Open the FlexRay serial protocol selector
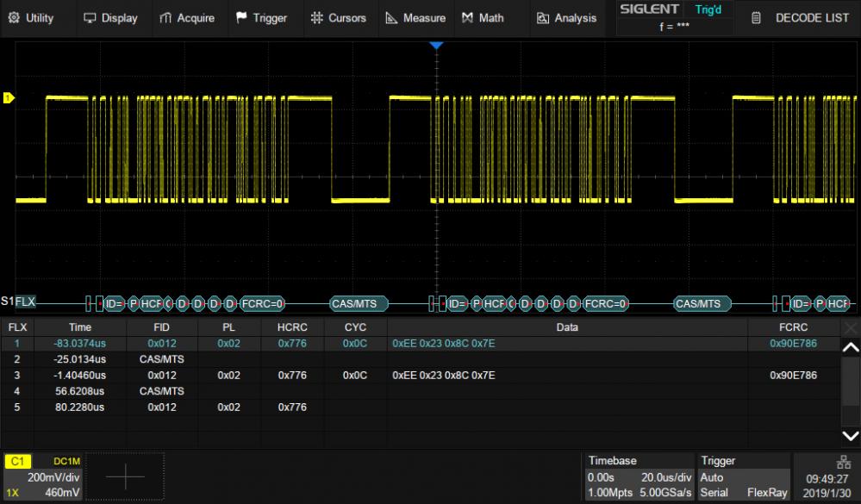Screen dimensions: 861x504 [767, 494]
